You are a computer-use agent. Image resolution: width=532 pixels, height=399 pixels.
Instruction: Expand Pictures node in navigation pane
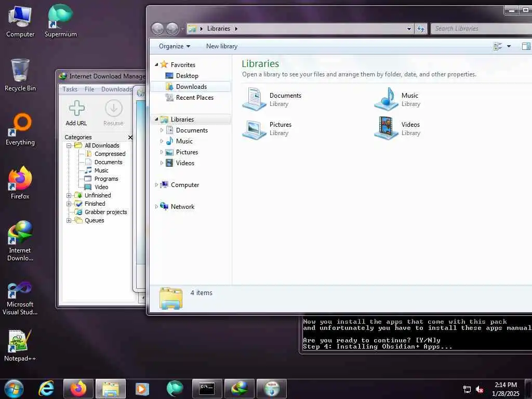pos(162,152)
